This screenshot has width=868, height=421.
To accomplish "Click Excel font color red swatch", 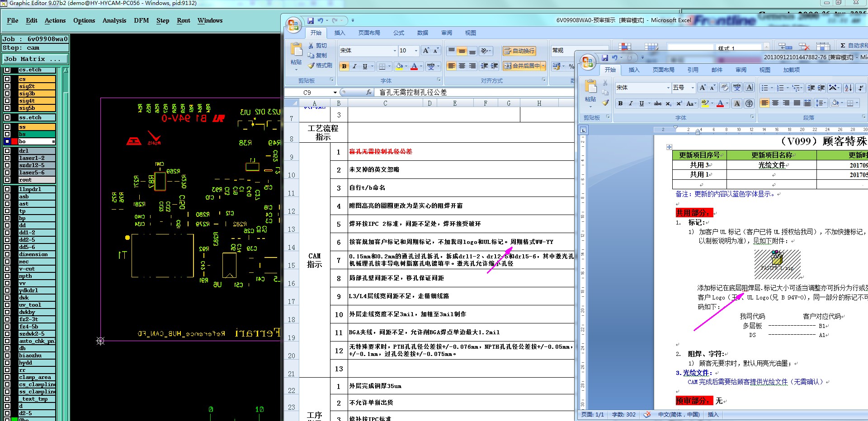I will [414, 66].
